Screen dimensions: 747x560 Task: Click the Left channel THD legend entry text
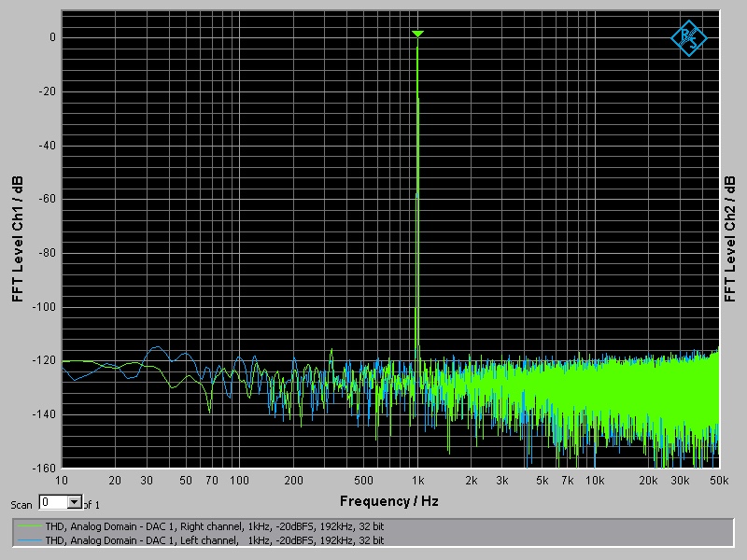click(x=215, y=540)
